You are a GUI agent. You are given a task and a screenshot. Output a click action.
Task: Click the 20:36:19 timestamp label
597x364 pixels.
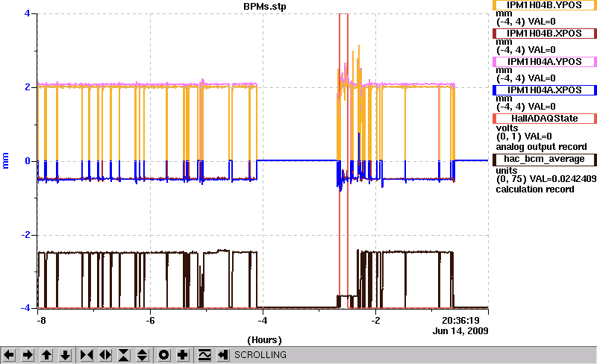click(460, 321)
